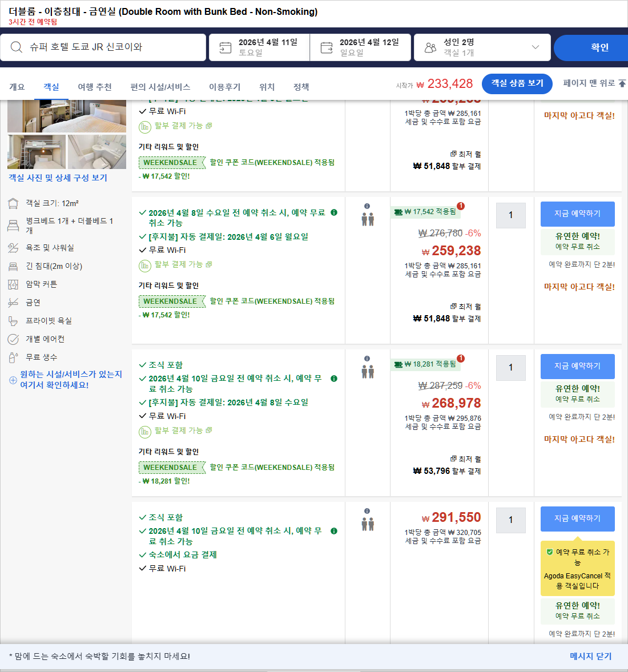Image resolution: width=628 pixels, height=672 pixels.
Task: Click the blackout curtain icon
Action: 13,284
